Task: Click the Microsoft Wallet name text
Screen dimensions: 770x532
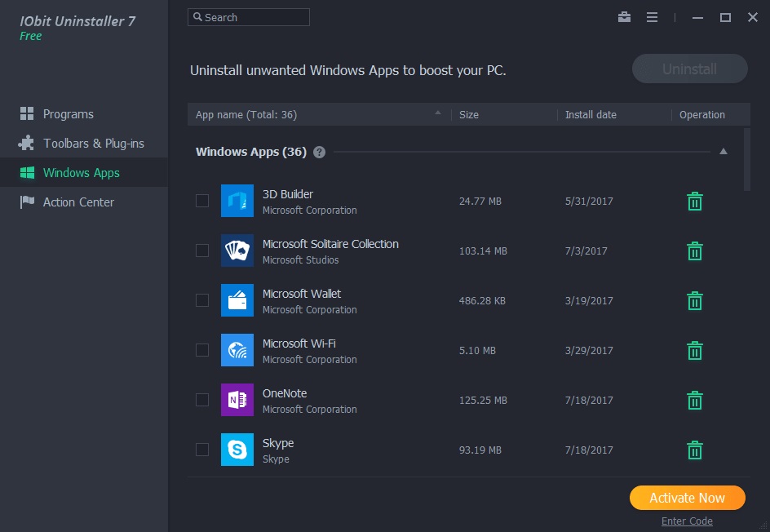Action: click(x=302, y=293)
